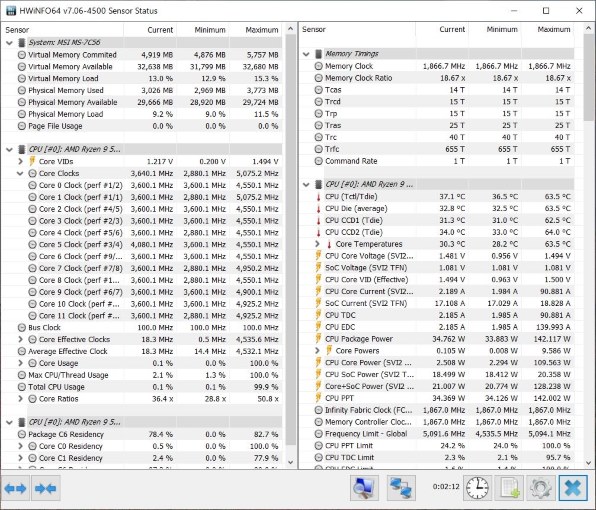The image size is (596, 510).
Task: Expand Core Temperatures in right panel
Action: tap(318, 244)
